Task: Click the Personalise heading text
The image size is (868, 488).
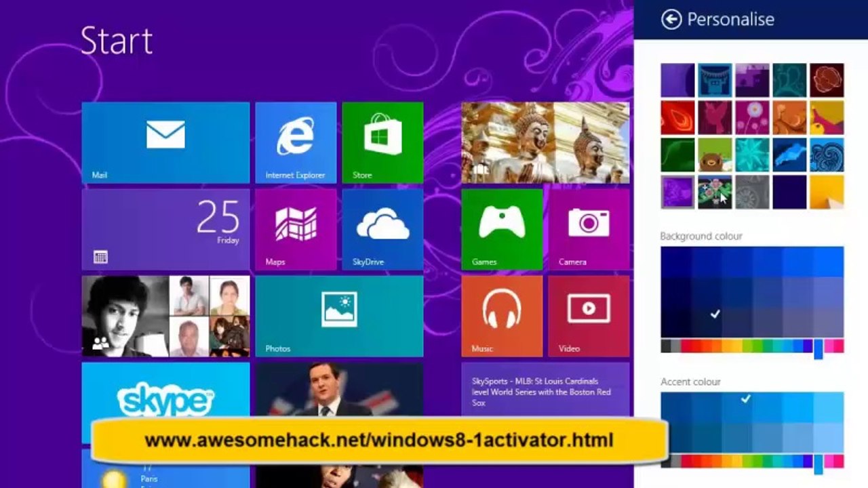Action: click(x=730, y=19)
